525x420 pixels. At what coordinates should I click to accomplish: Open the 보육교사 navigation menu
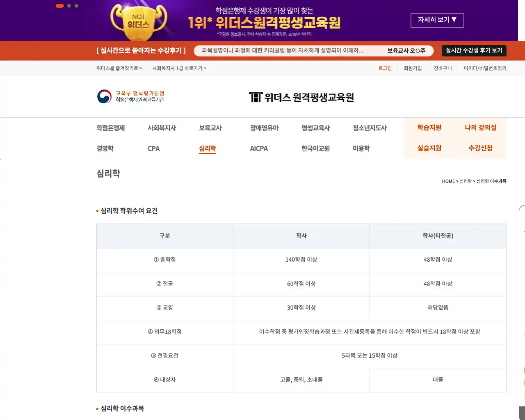(210, 128)
